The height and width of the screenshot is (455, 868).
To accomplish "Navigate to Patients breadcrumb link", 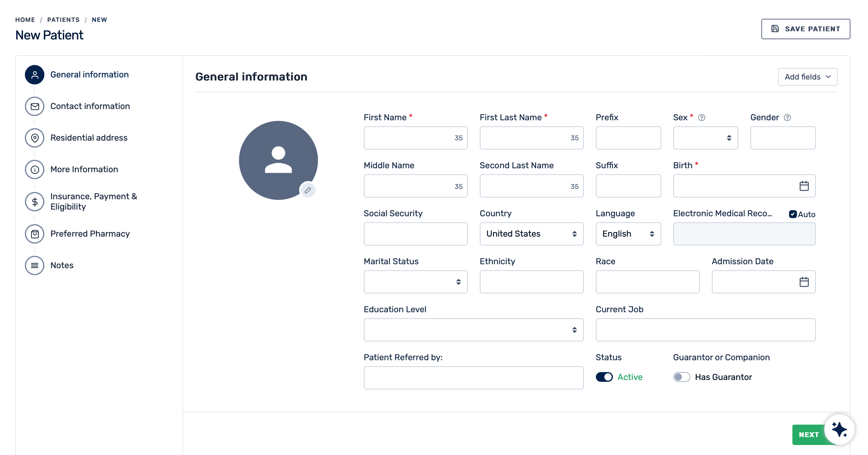I will [63, 20].
